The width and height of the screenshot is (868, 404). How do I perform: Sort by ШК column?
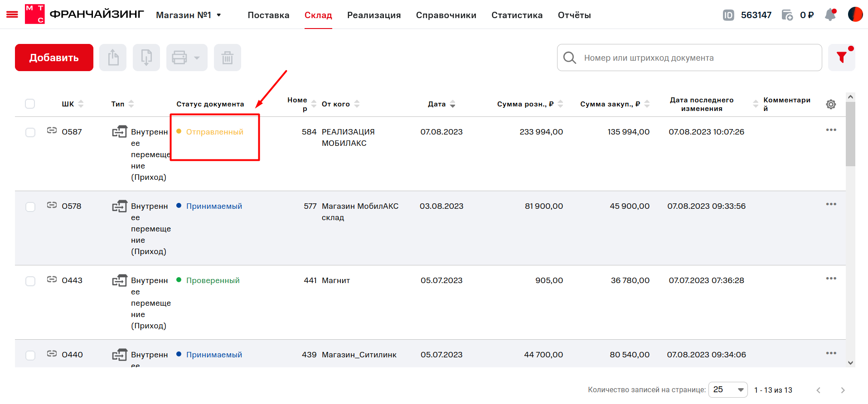coord(81,104)
